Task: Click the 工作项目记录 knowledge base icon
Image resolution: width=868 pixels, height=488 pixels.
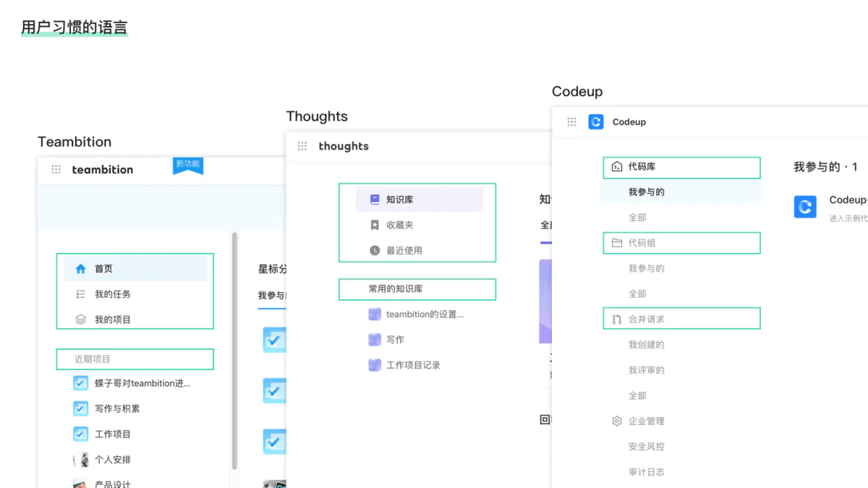Action: (375, 365)
